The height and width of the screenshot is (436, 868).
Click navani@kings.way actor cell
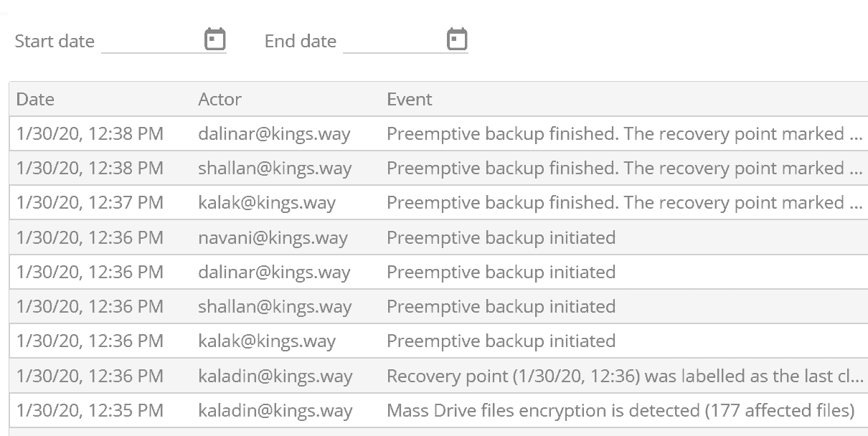(x=273, y=237)
